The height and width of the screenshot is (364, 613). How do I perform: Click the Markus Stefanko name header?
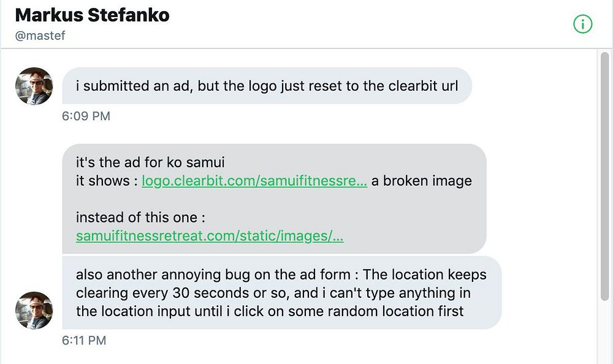[92, 15]
